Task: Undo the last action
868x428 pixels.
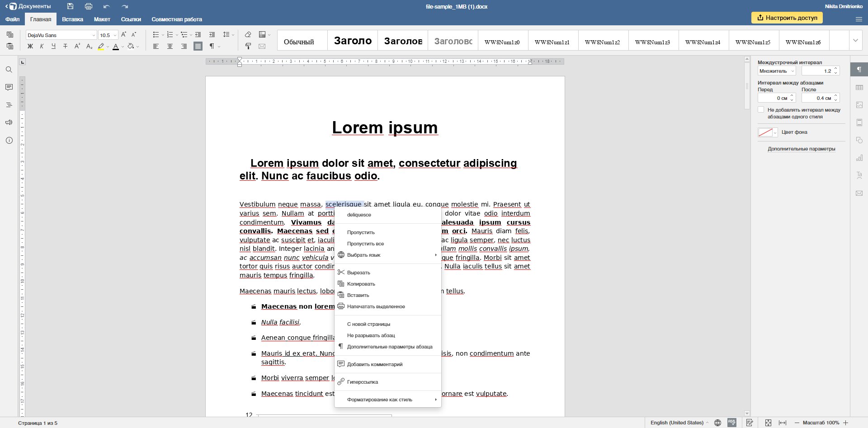Action: pos(107,6)
